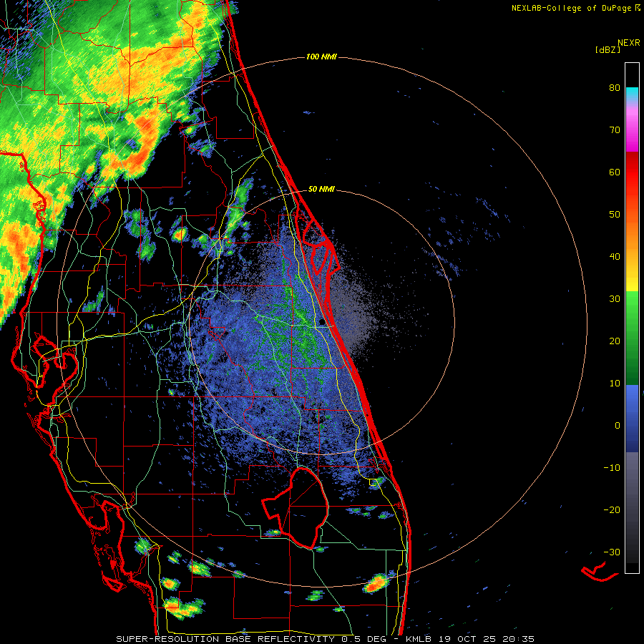The image size is (644, 644).
Task: Click the orange storm cell near the southeast coast
Action: pyautogui.click(x=375, y=584)
